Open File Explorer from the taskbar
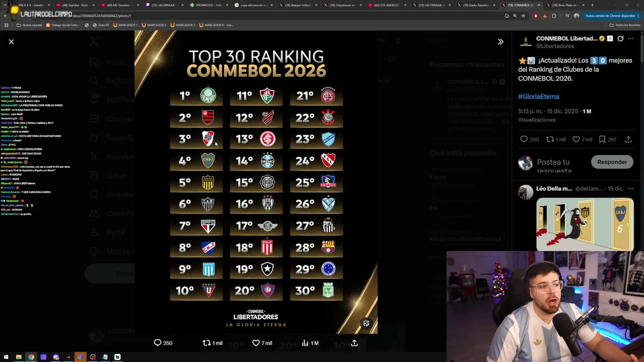 pos(19,357)
